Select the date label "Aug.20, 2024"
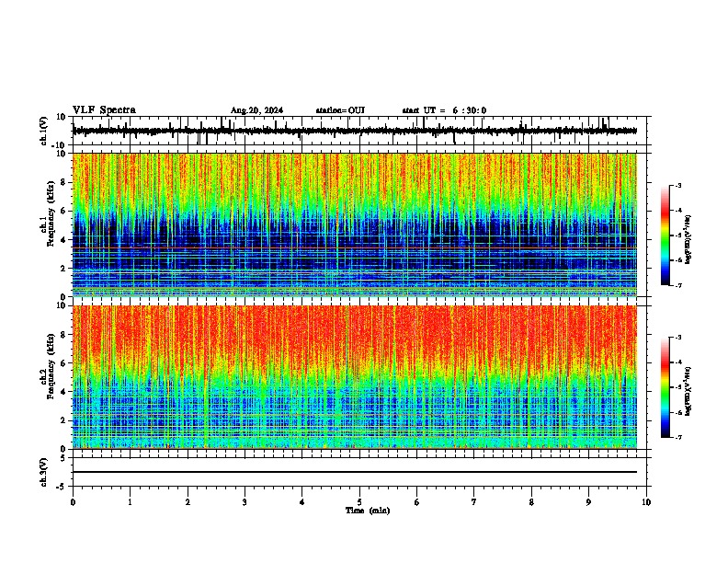Viewport: 728px width, 563px height. pos(256,110)
